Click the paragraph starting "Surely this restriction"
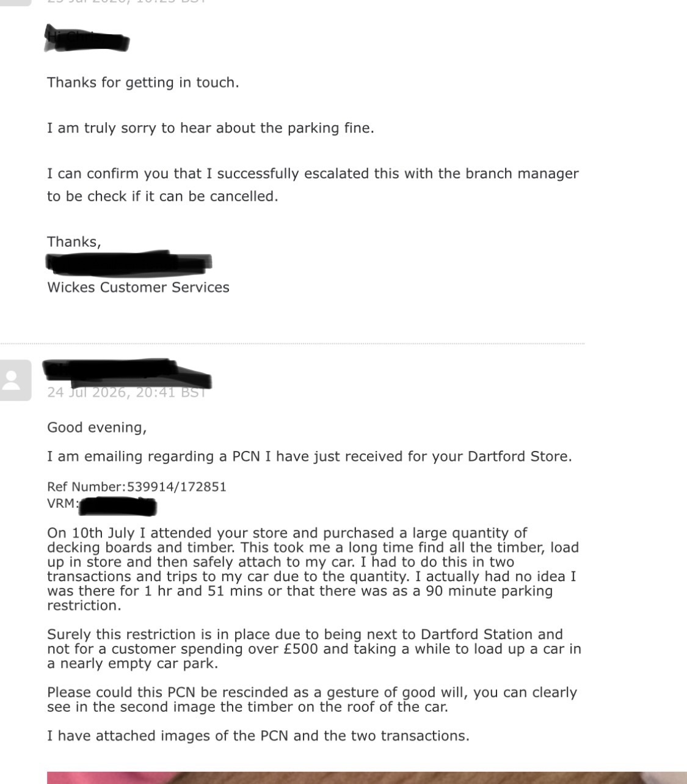This screenshot has height=784, width=687. coord(314,649)
